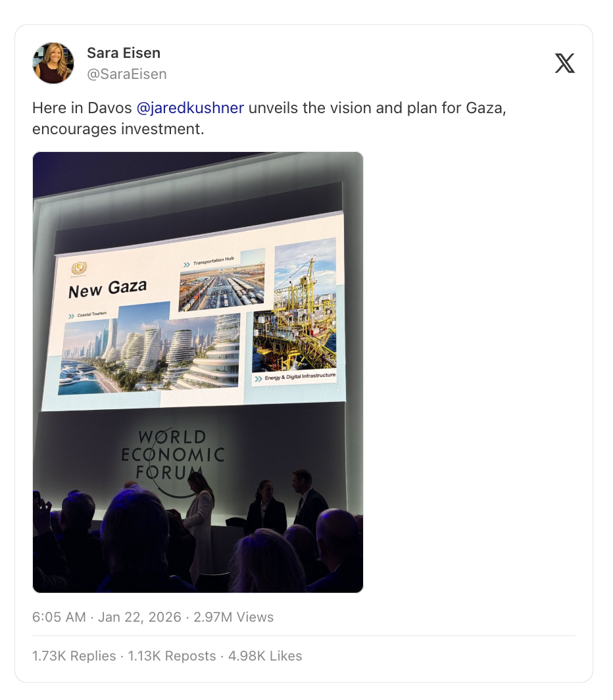
Task: Open the 6:05 AM timestamp link
Action: (59, 617)
